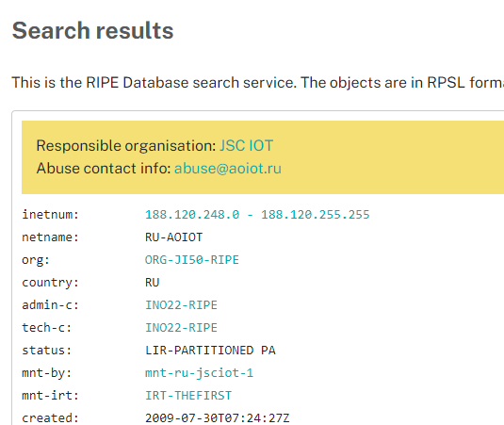This screenshot has height=425, width=504.
Task: Click the mnt-irt: field label
Action: pos(51,396)
